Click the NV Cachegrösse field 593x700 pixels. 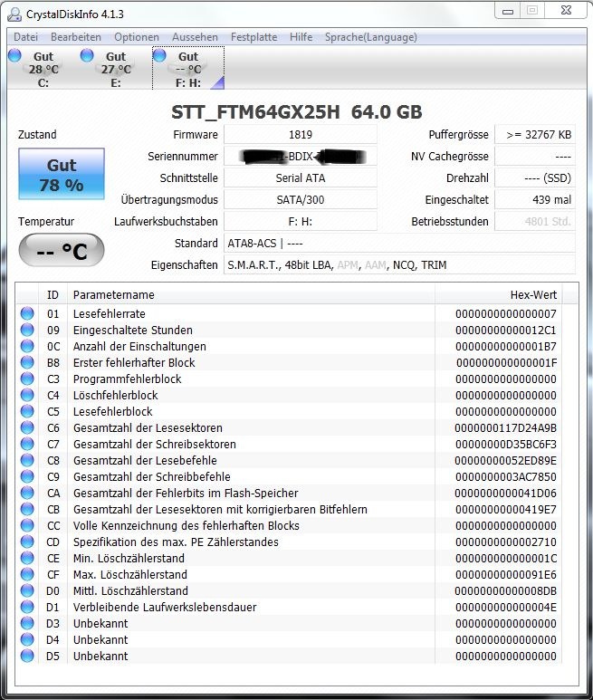pos(535,157)
